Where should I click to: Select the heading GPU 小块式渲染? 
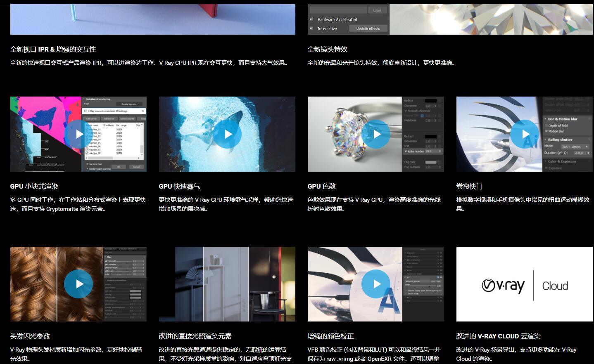pyautogui.click(x=34, y=186)
